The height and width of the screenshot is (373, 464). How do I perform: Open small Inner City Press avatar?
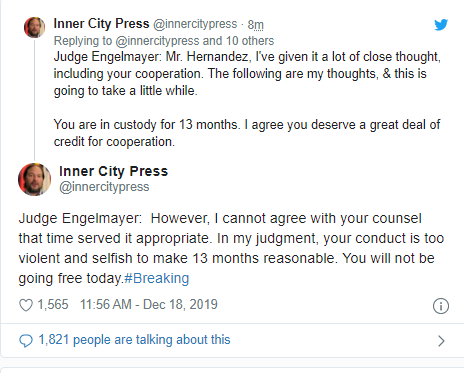tap(34, 27)
